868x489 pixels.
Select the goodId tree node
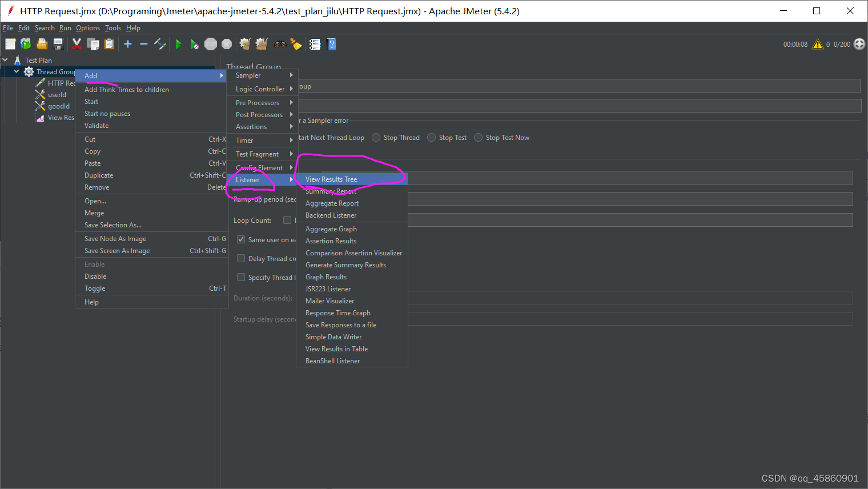(x=58, y=106)
